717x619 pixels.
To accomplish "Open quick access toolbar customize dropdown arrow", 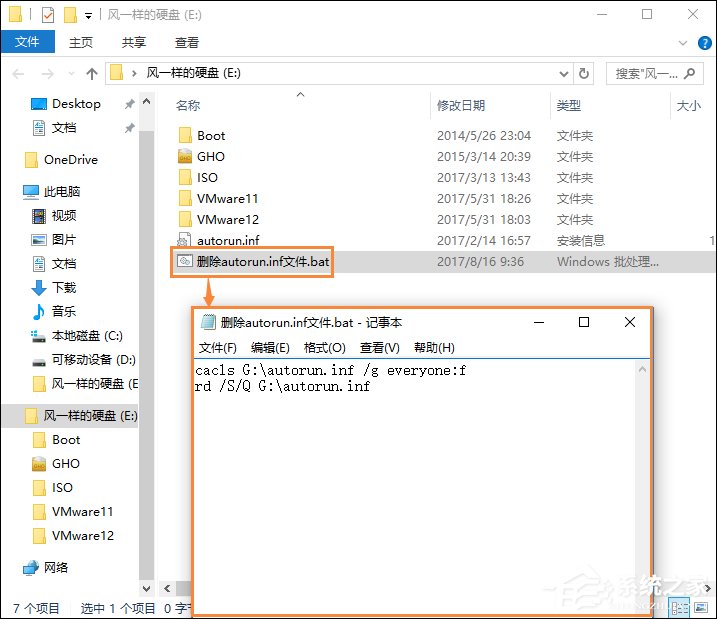I will coord(88,16).
